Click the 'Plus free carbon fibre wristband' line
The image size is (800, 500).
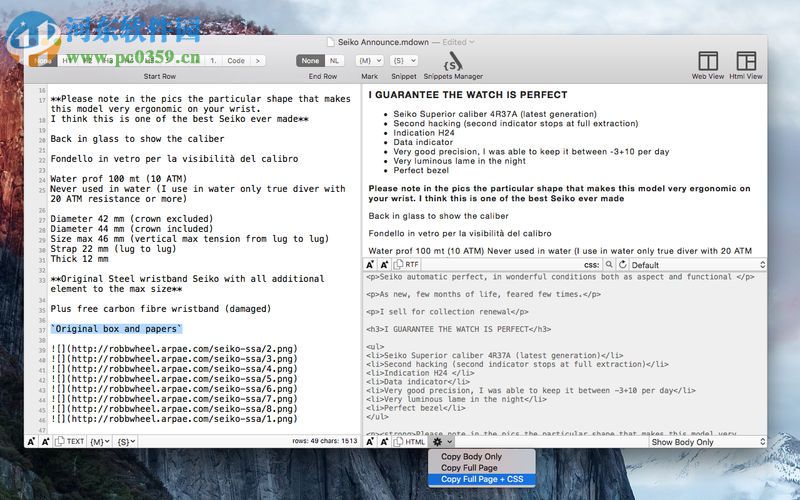point(161,309)
